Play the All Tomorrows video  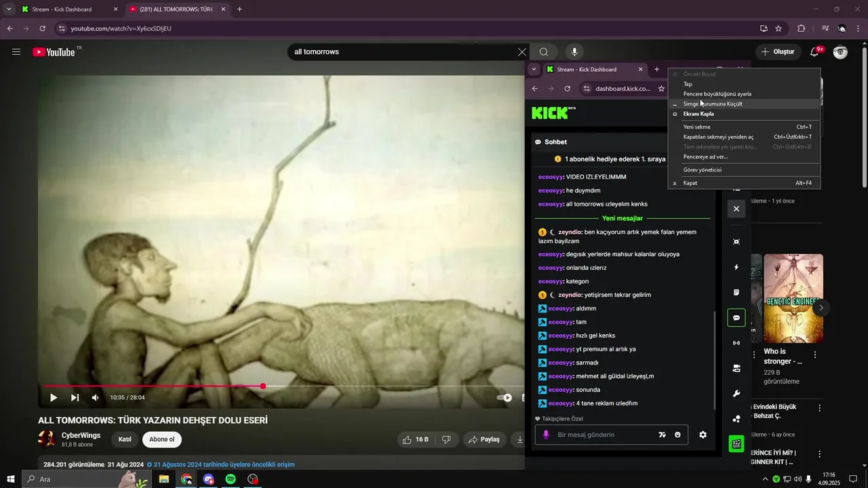(54, 398)
